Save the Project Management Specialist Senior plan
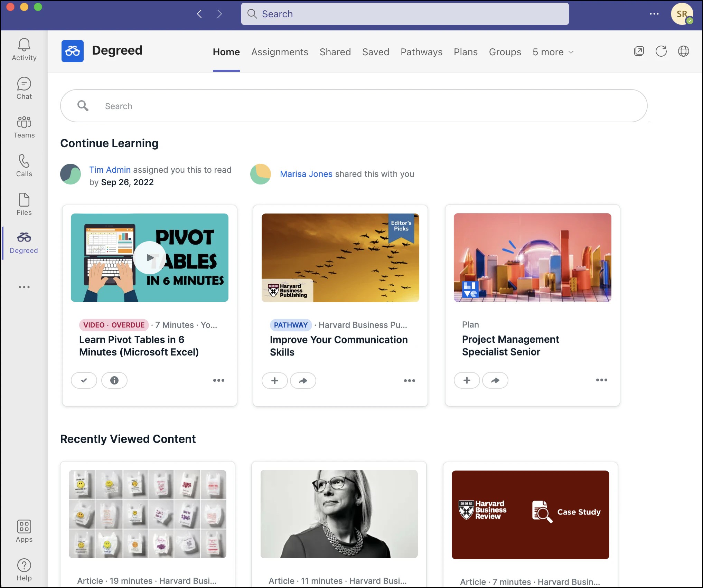 [x=467, y=380]
